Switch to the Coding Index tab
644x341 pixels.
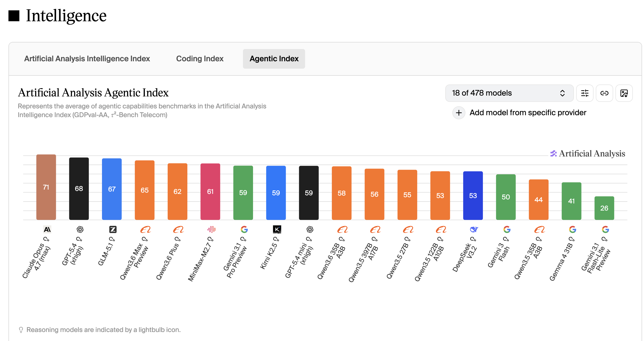(x=200, y=59)
